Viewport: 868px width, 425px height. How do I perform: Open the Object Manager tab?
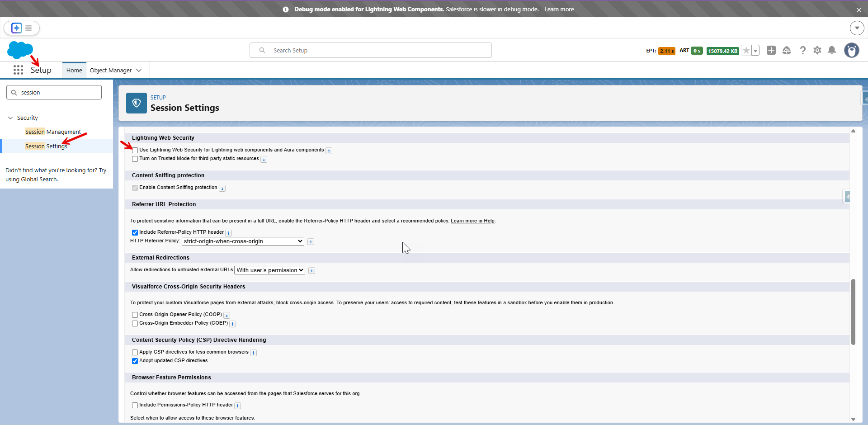tap(111, 71)
